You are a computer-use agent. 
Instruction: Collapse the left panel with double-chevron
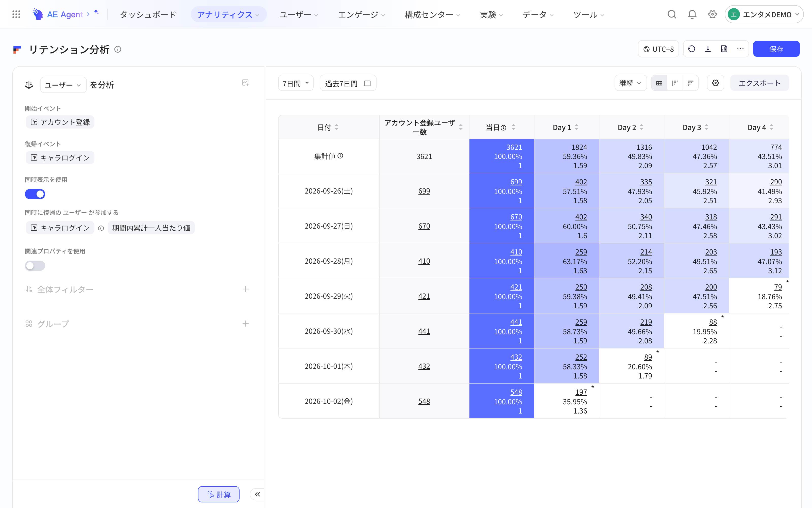pyautogui.click(x=257, y=494)
